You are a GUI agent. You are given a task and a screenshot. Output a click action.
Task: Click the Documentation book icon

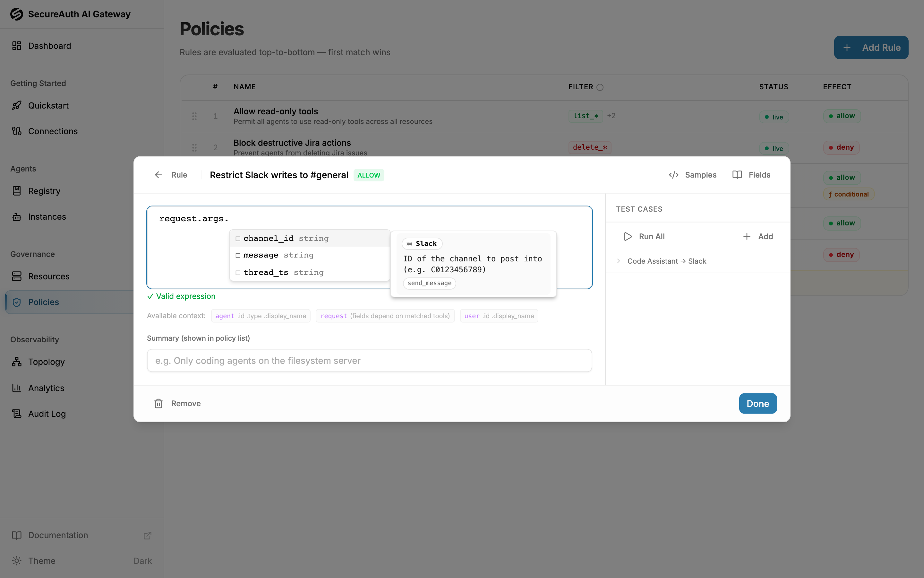pyautogui.click(x=16, y=535)
